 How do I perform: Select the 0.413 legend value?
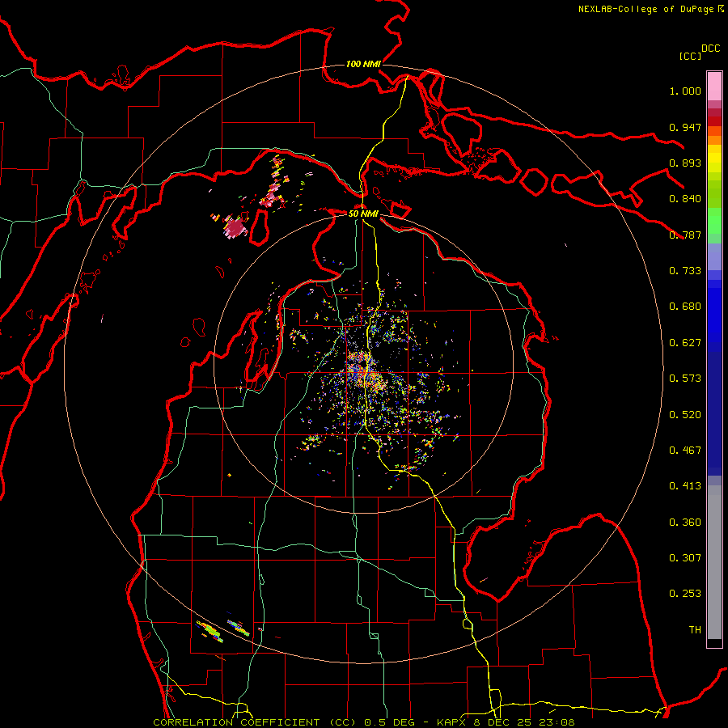click(x=685, y=485)
